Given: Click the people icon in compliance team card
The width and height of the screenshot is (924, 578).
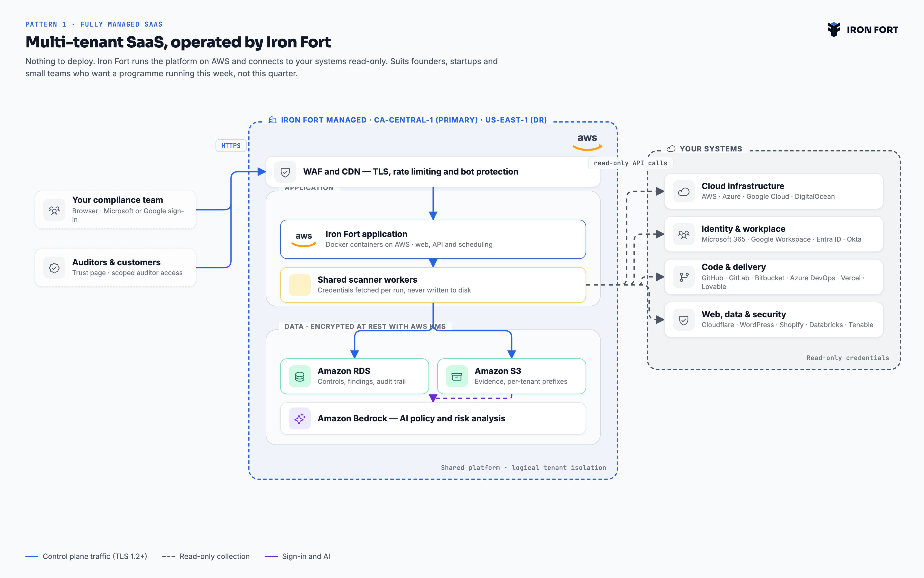Looking at the screenshot, I should pos(54,210).
